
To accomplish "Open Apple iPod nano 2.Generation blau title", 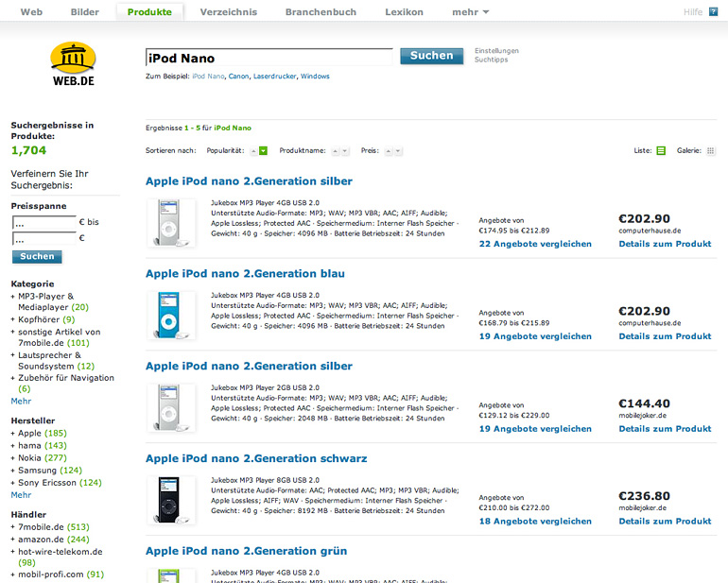I will pyautogui.click(x=245, y=274).
